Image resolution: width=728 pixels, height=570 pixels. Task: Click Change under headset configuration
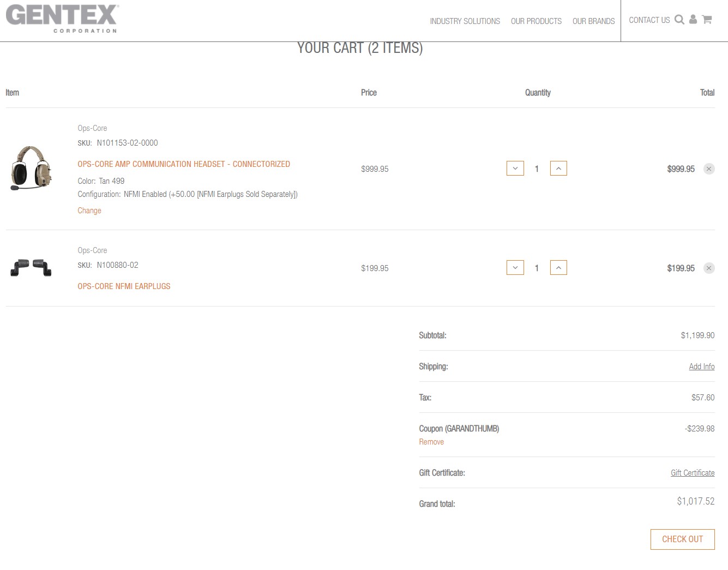[89, 211]
